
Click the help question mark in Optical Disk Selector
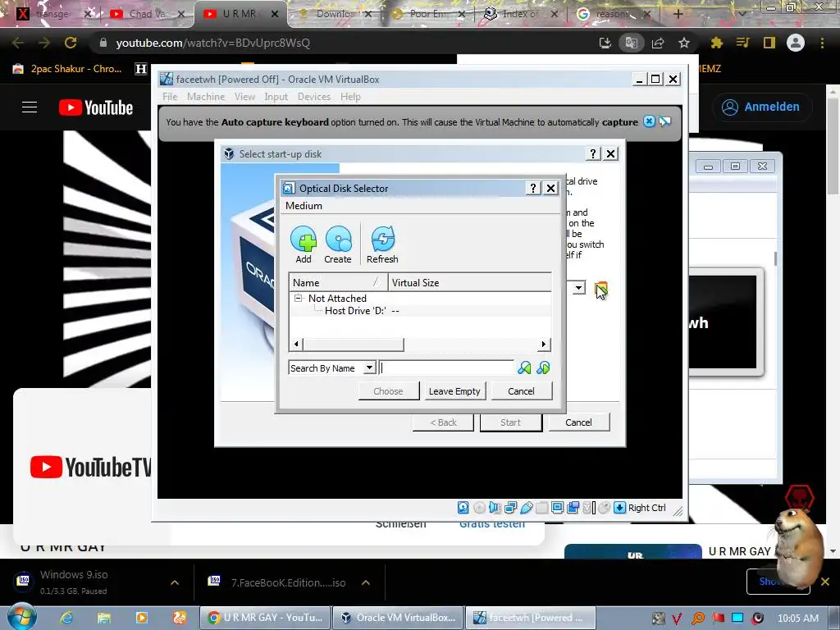tap(532, 188)
